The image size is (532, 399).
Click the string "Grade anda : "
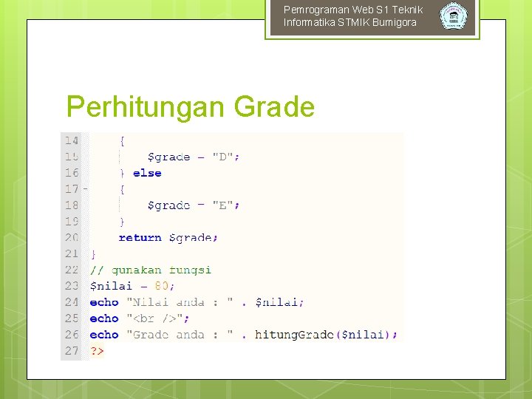click(x=180, y=335)
